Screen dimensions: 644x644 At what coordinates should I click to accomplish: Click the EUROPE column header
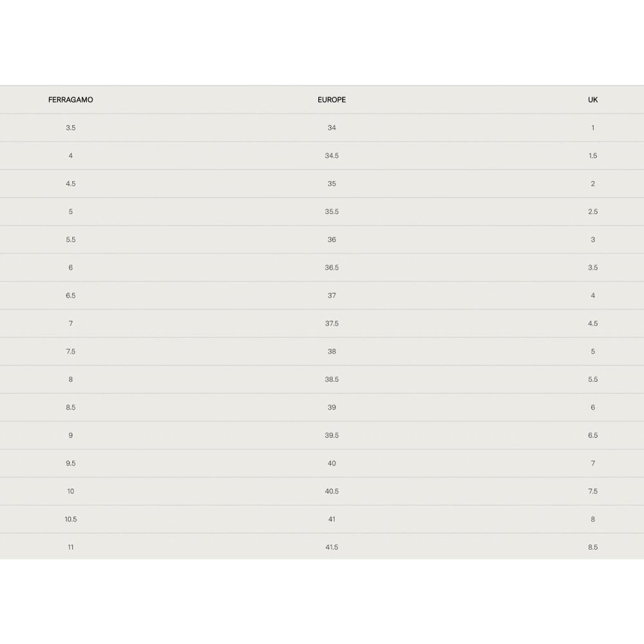tap(332, 100)
